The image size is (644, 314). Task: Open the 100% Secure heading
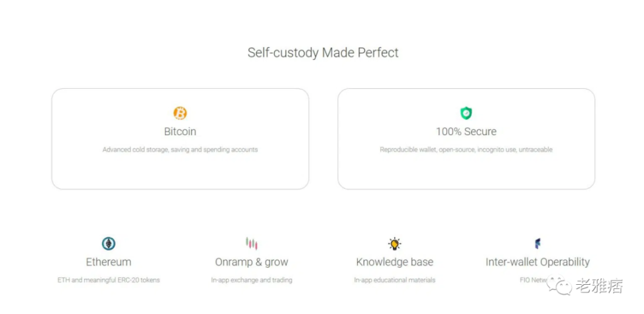pos(466,131)
